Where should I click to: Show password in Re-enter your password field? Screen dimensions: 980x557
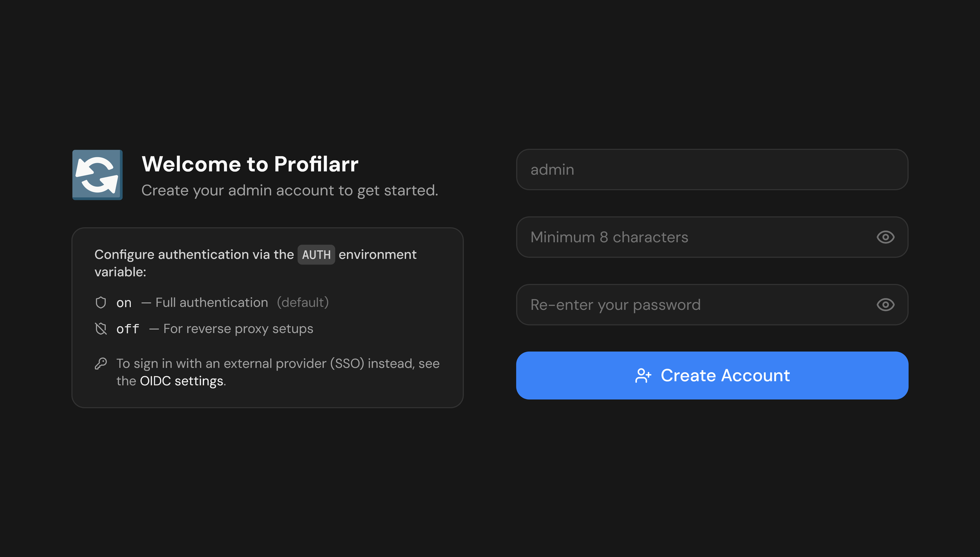click(x=885, y=305)
